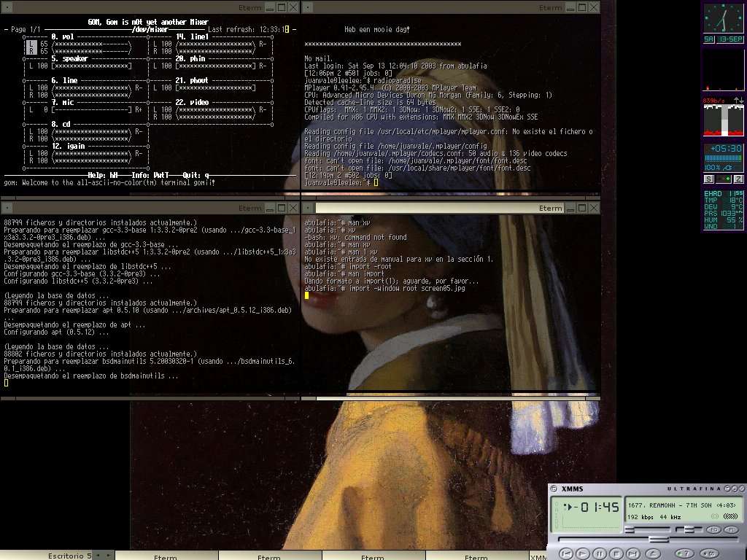This screenshot has width=747, height=560.
Task: Click the 20. phin channel in gom
Action: pyautogui.click(x=190, y=58)
